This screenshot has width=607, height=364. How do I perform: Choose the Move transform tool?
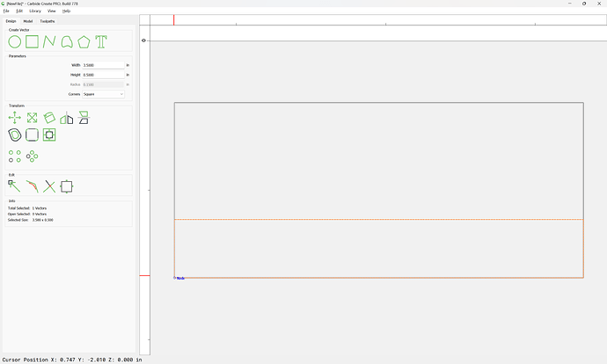15,118
